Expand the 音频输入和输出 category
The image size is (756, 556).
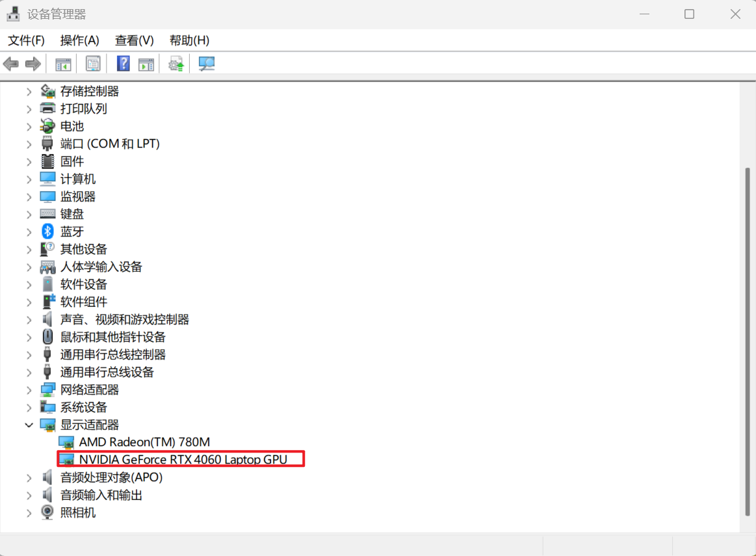(29, 496)
